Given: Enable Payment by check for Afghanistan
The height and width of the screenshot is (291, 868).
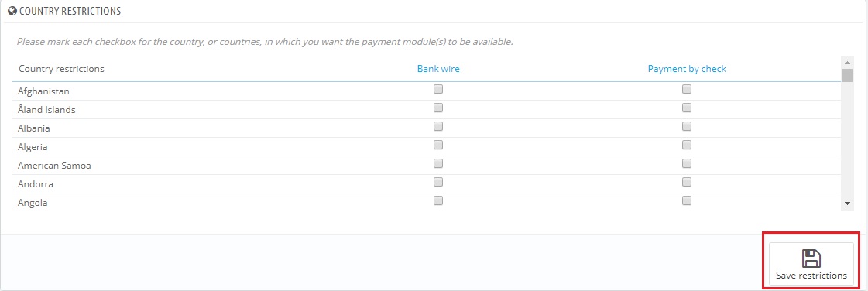Looking at the screenshot, I should tap(687, 89).
